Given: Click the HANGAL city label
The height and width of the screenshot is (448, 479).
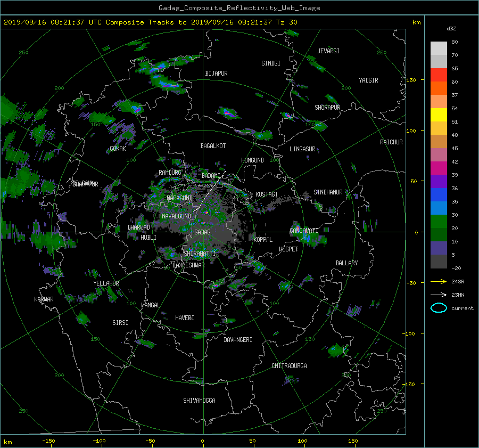Looking at the screenshot, I should pyautogui.click(x=150, y=305).
